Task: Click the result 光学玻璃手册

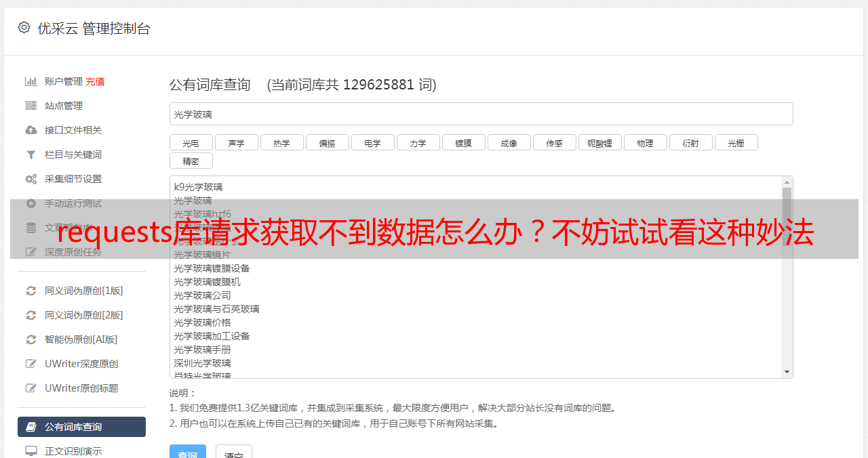Action: [x=202, y=350]
